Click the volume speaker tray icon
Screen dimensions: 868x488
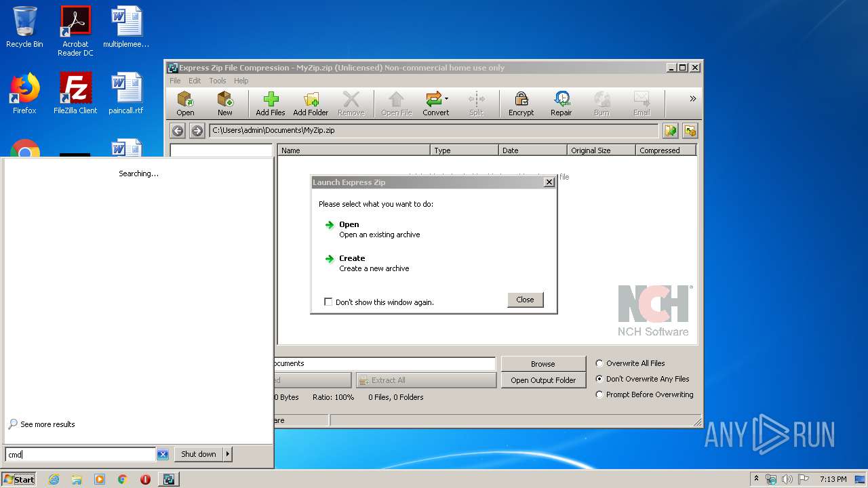[787, 479]
